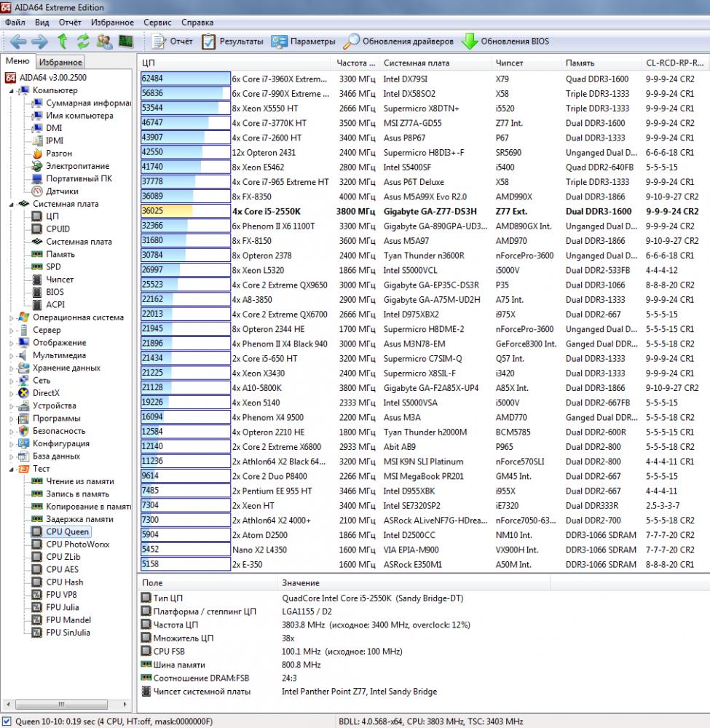Click the Значение column header
The height and width of the screenshot is (728, 710).
click(414, 582)
